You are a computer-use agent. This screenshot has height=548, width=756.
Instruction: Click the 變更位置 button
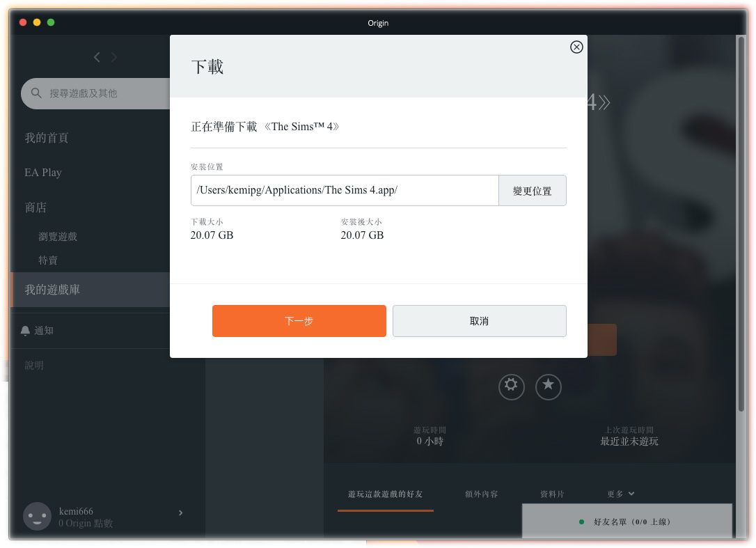[x=533, y=191]
